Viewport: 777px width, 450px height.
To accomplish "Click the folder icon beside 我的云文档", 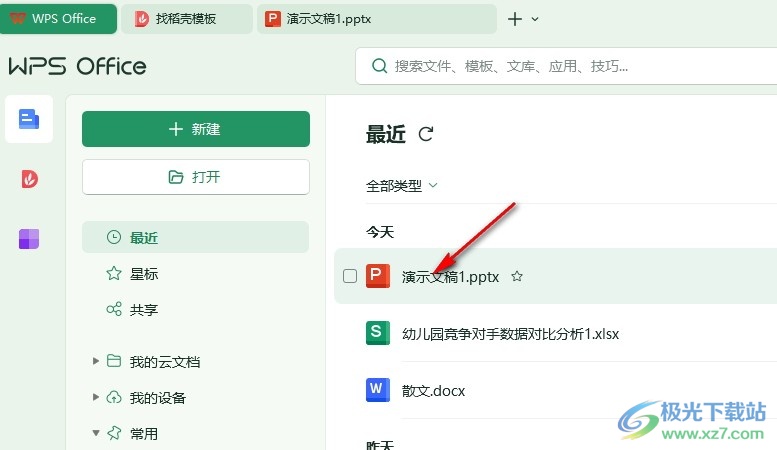I will (114, 361).
